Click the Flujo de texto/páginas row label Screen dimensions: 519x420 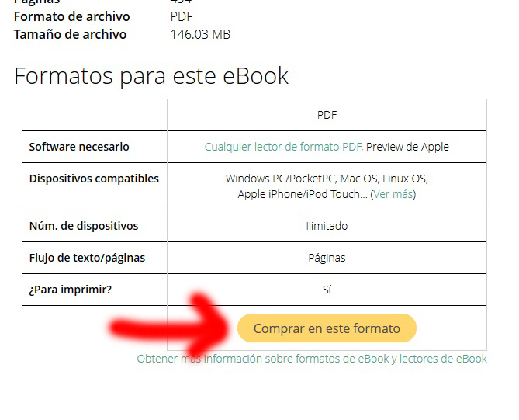pos(87,258)
